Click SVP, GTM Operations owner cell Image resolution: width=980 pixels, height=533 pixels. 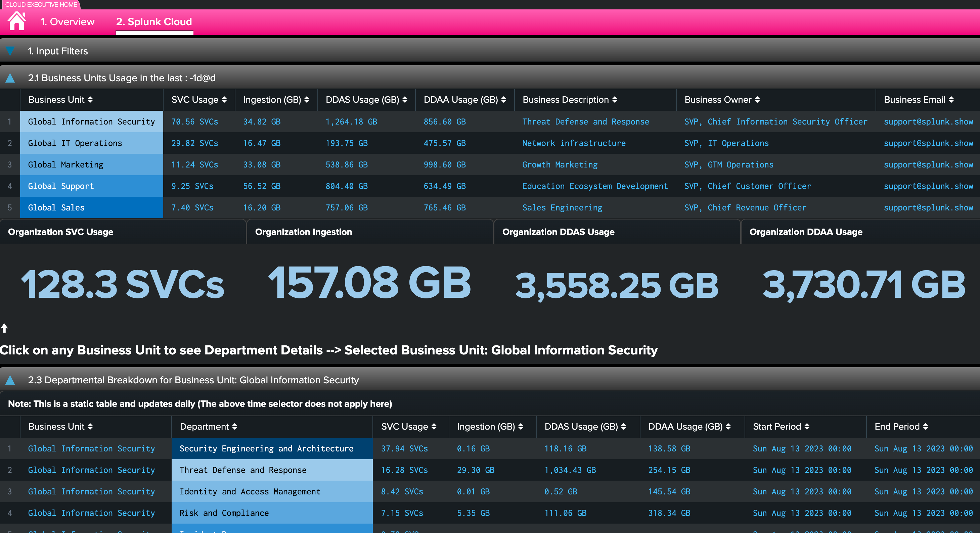[x=729, y=164]
